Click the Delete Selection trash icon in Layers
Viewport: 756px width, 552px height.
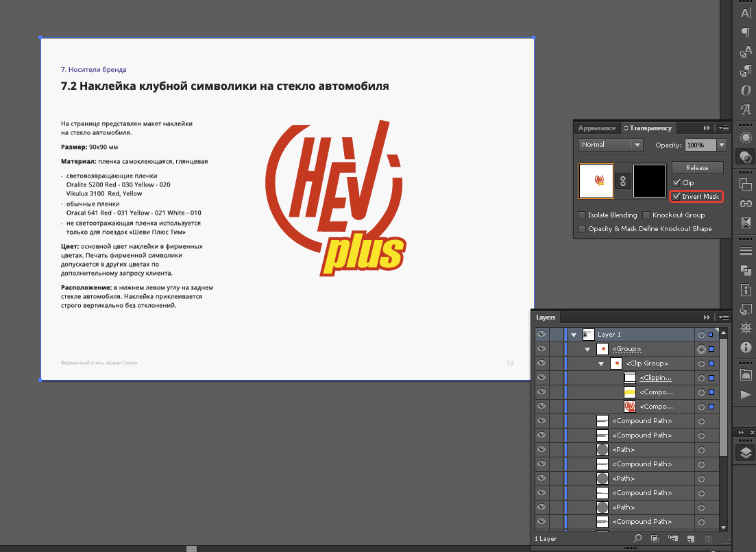coord(708,538)
